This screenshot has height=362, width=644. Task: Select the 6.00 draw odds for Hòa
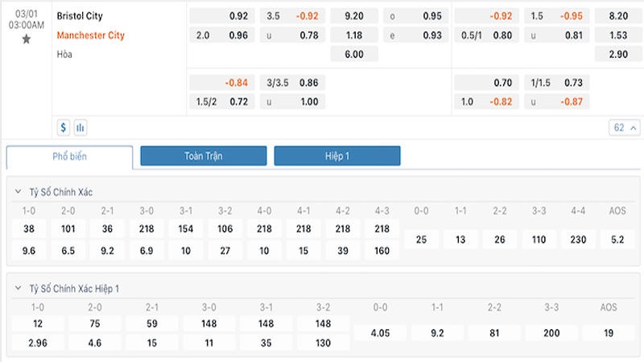click(354, 54)
